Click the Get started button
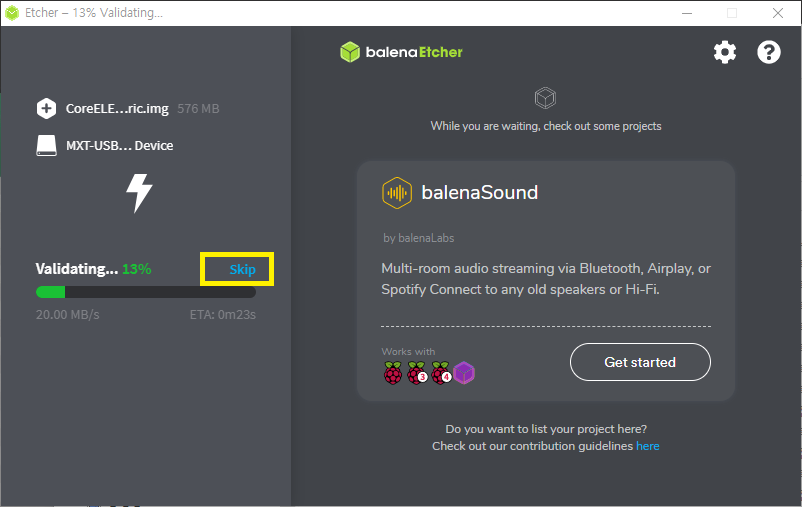Image resolution: width=802 pixels, height=507 pixels. click(x=640, y=362)
